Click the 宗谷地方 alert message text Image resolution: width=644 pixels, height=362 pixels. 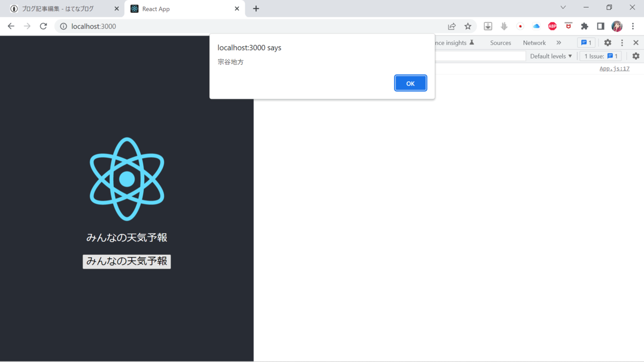(x=230, y=62)
